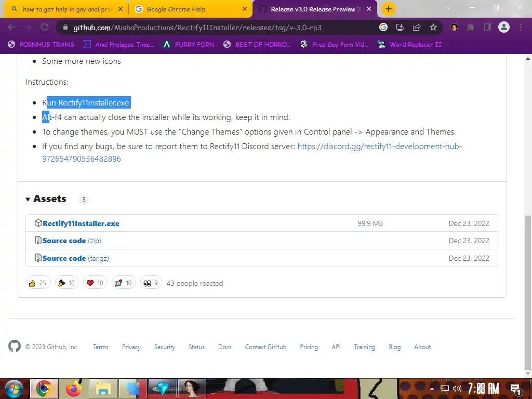Open the Docs footer link

(225, 347)
